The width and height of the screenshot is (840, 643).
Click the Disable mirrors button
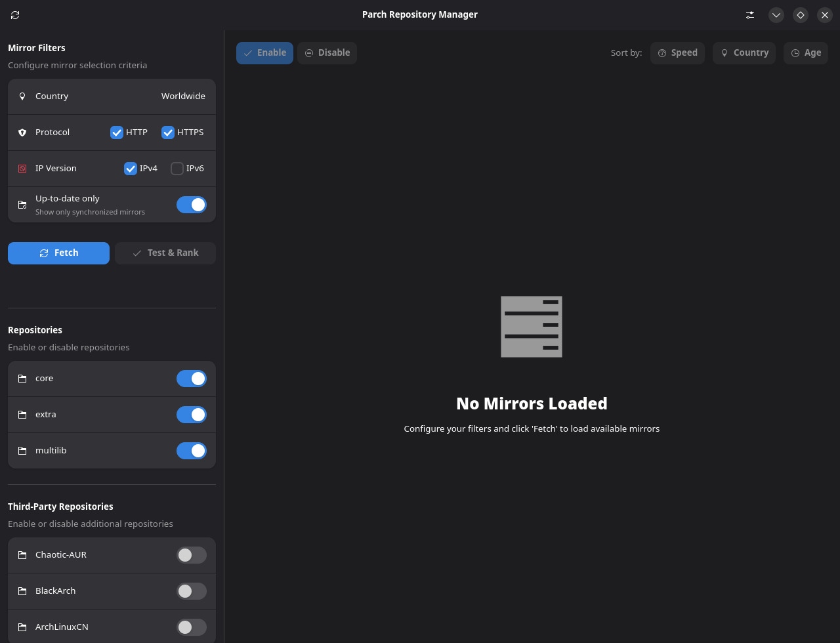tap(327, 53)
